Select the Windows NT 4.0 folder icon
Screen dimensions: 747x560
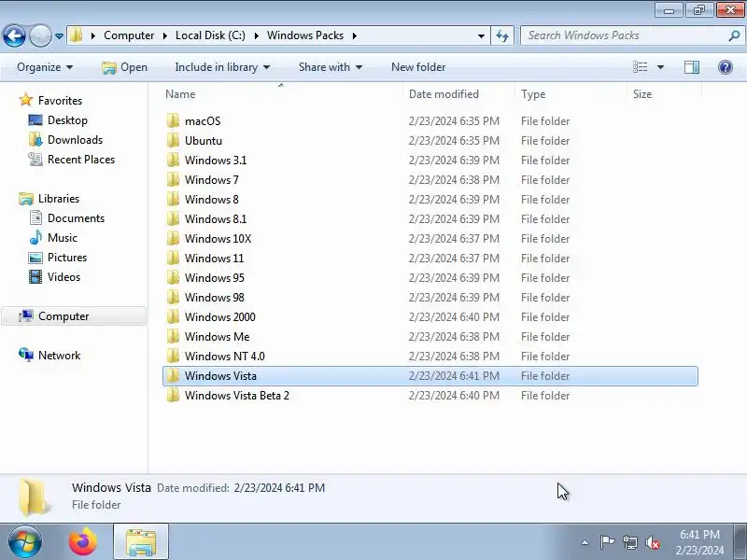[x=173, y=356]
